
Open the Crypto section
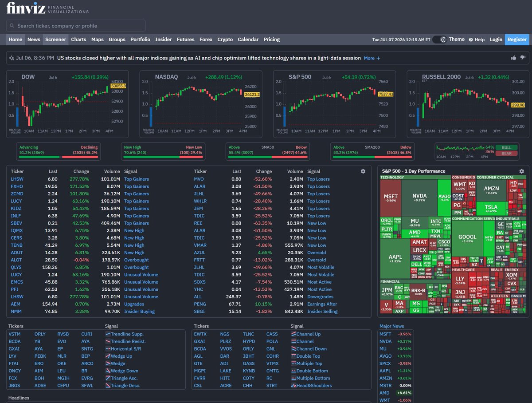tap(225, 40)
